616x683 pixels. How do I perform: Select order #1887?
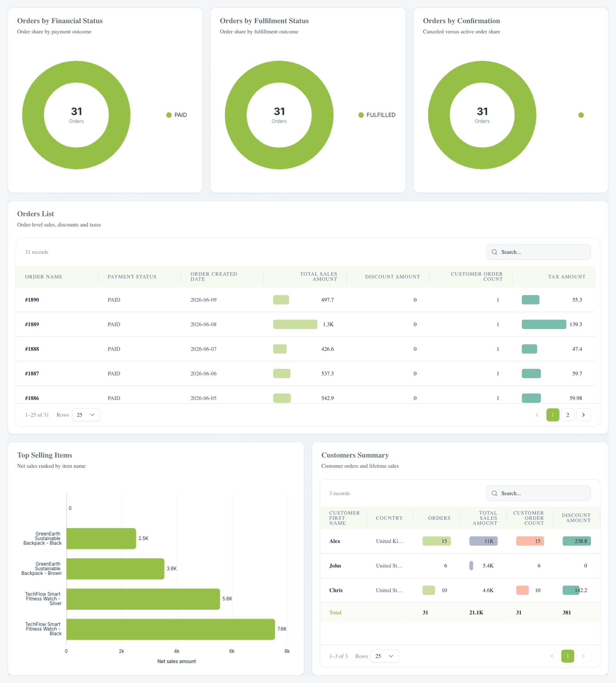32,374
